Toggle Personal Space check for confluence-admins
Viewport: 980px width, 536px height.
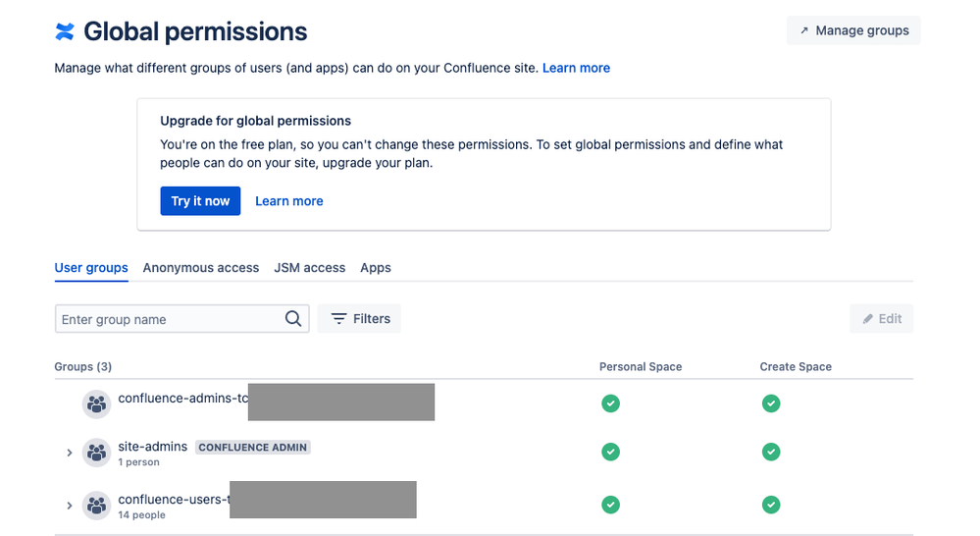(610, 403)
